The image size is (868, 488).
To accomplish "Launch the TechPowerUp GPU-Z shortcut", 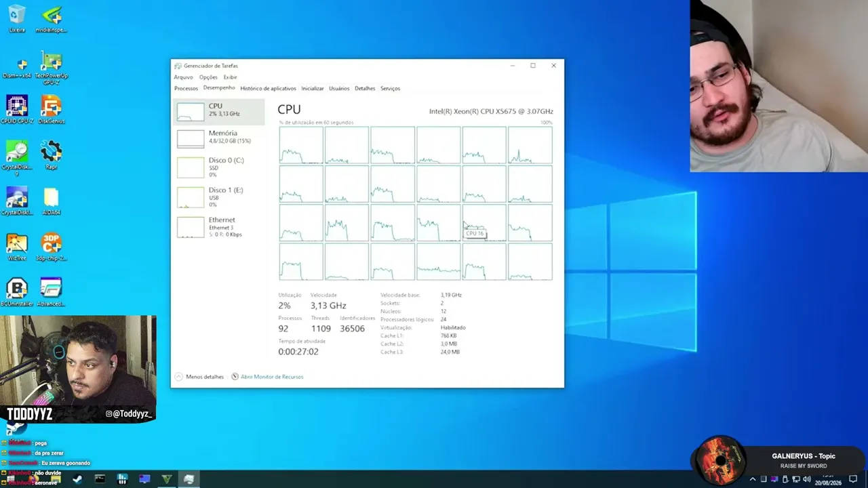I will [52, 68].
